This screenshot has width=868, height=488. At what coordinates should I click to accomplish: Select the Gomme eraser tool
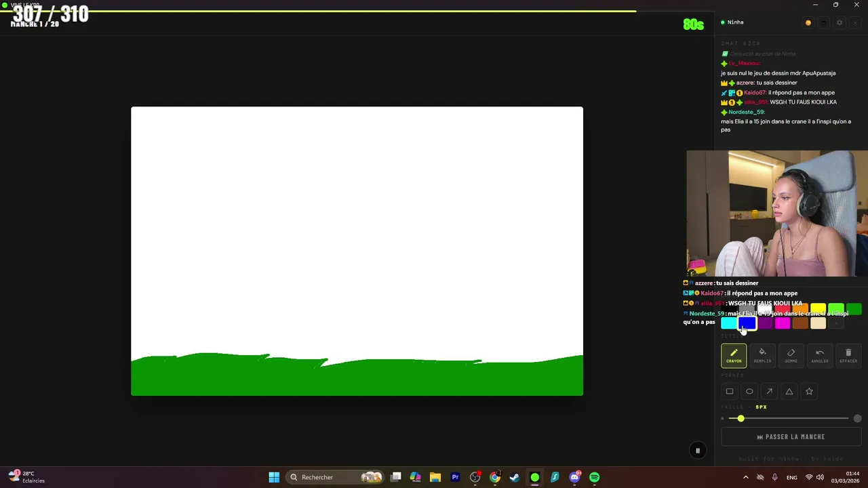point(791,356)
